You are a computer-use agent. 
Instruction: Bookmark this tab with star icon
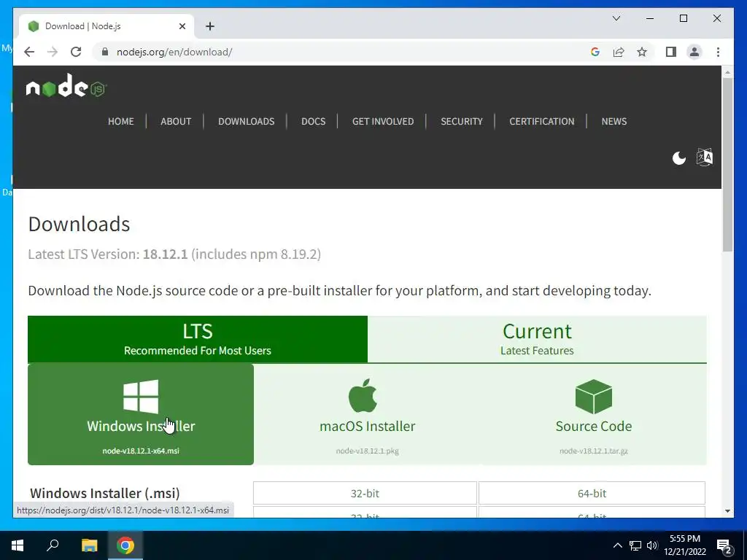tap(642, 52)
